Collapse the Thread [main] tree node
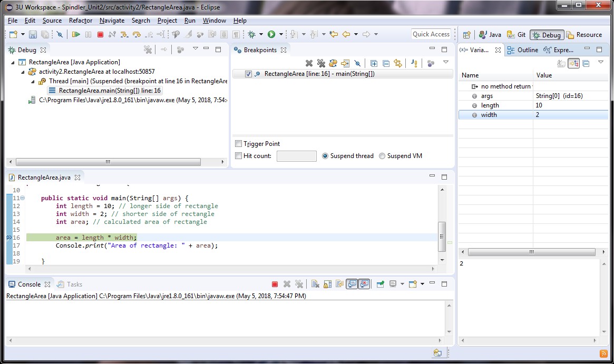 pyautogui.click(x=33, y=81)
